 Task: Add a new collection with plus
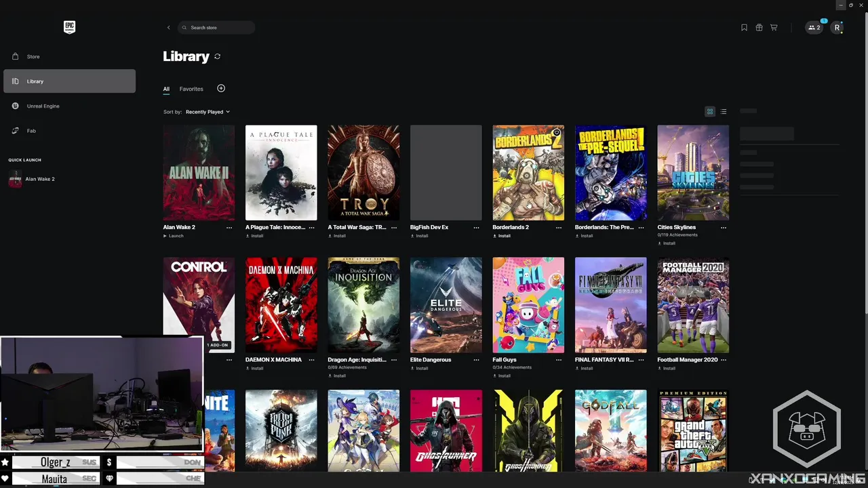click(221, 88)
